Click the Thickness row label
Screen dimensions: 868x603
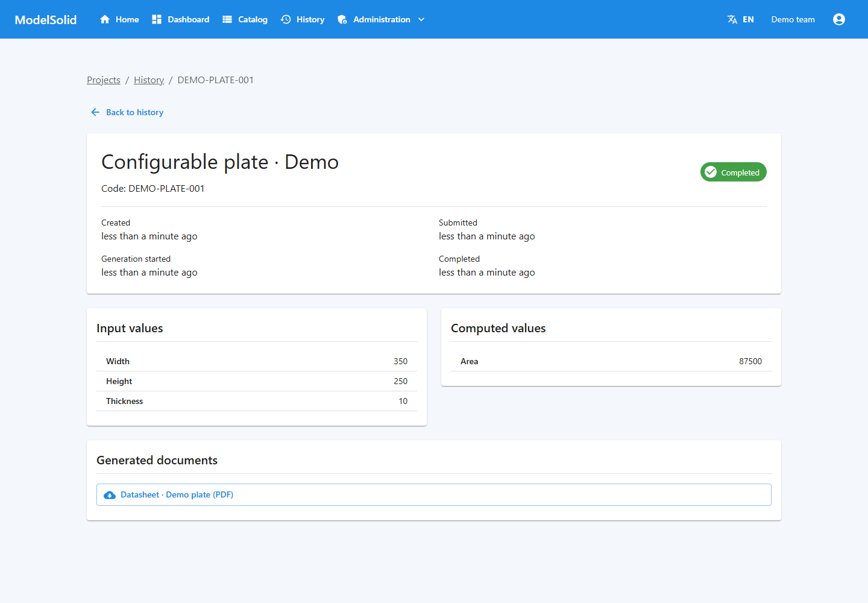tap(125, 401)
